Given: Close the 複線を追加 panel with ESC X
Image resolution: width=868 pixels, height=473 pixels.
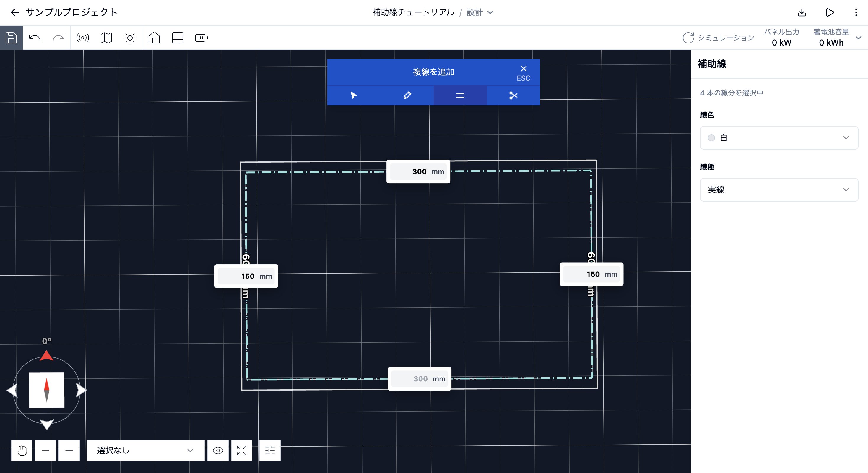Looking at the screenshot, I should pyautogui.click(x=524, y=73).
